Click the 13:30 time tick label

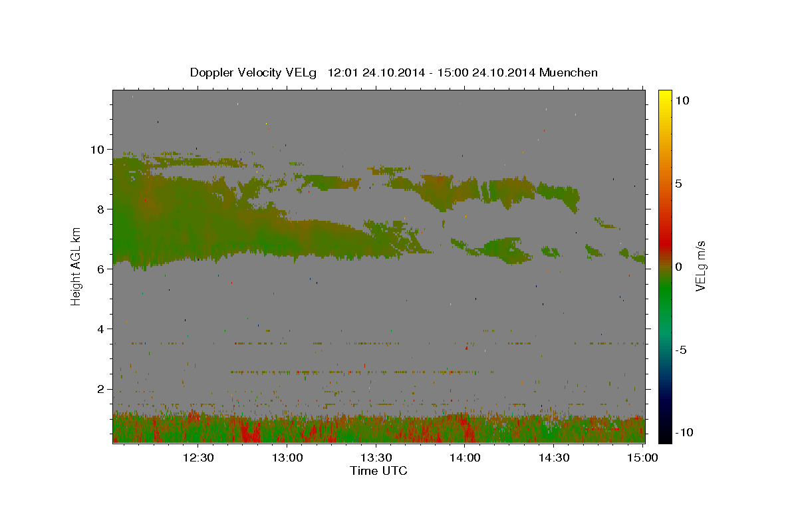(376, 458)
